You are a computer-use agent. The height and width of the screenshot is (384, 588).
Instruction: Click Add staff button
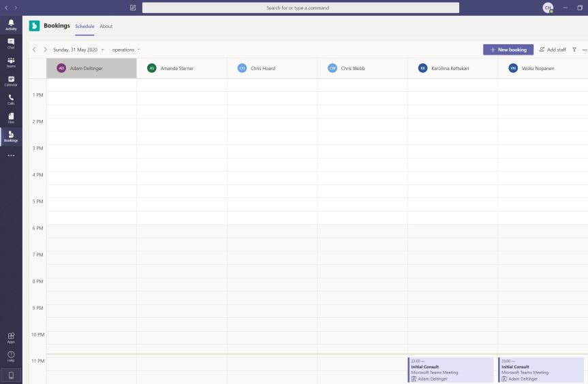pyautogui.click(x=552, y=50)
